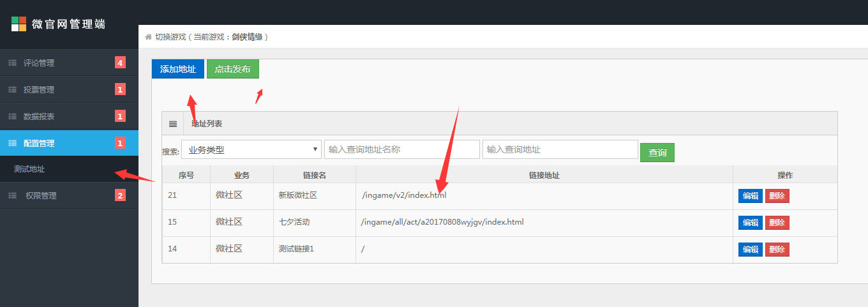Click the green 点击发布 button

[232, 69]
